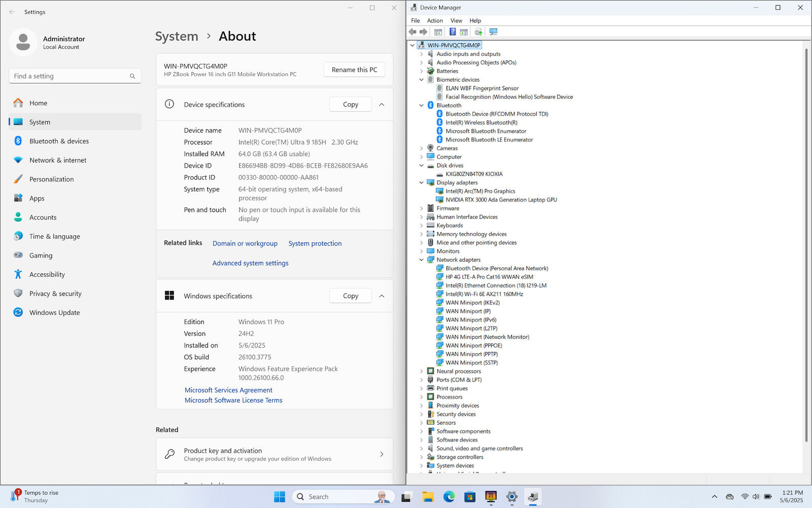This screenshot has width=812, height=508.
Task: Collapse the Network adapters category
Action: click(421, 260)
